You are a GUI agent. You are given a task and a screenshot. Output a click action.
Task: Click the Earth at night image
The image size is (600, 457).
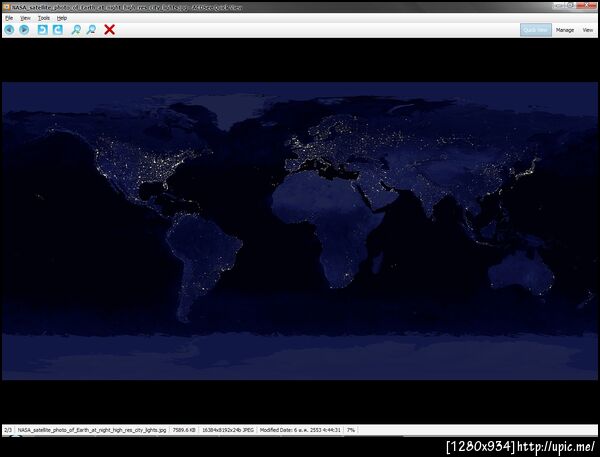pos(300,231)
